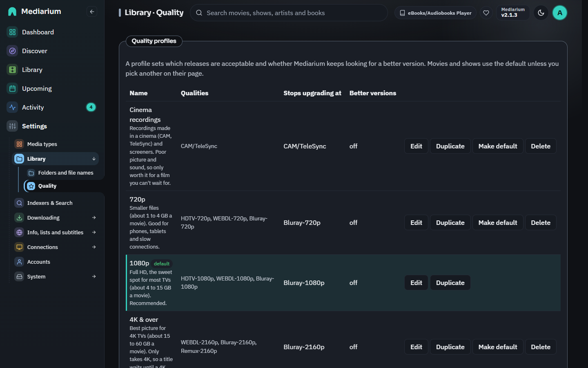
Task: Click the Quality star icon
Action: [31, 186]
